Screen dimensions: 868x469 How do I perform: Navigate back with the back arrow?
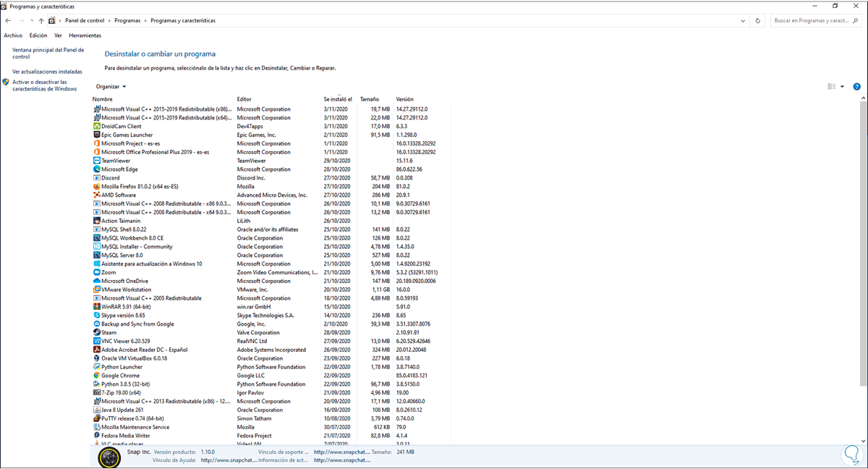coord(7,20)
